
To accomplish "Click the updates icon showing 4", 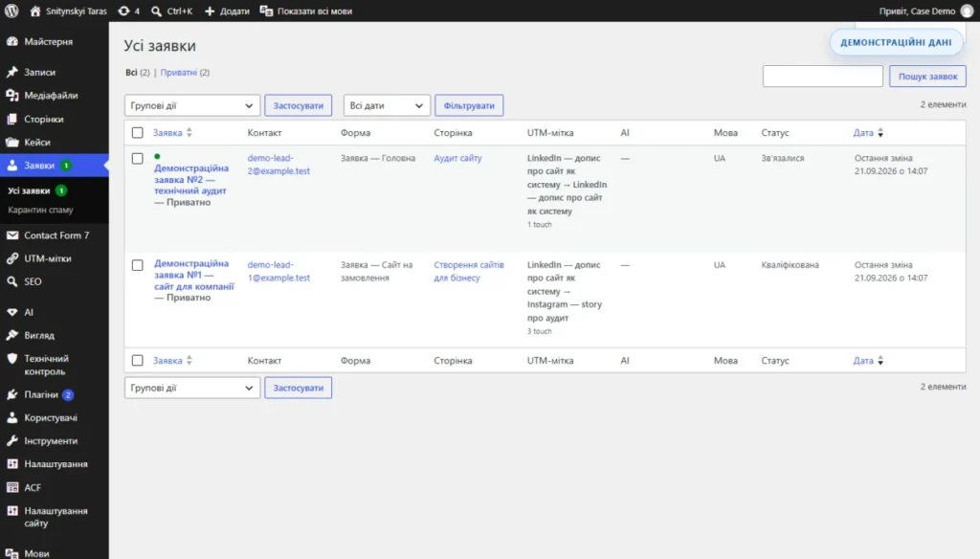I will (x=123, y=11).
